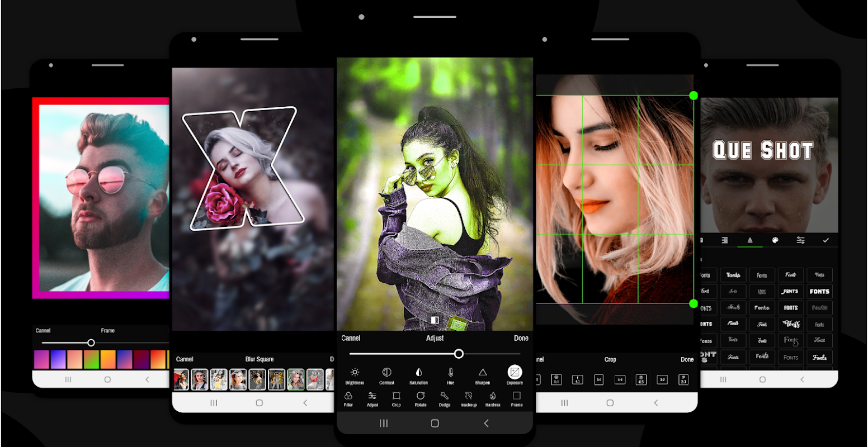Choose the 3:4 crop ratio

[599, 380]
